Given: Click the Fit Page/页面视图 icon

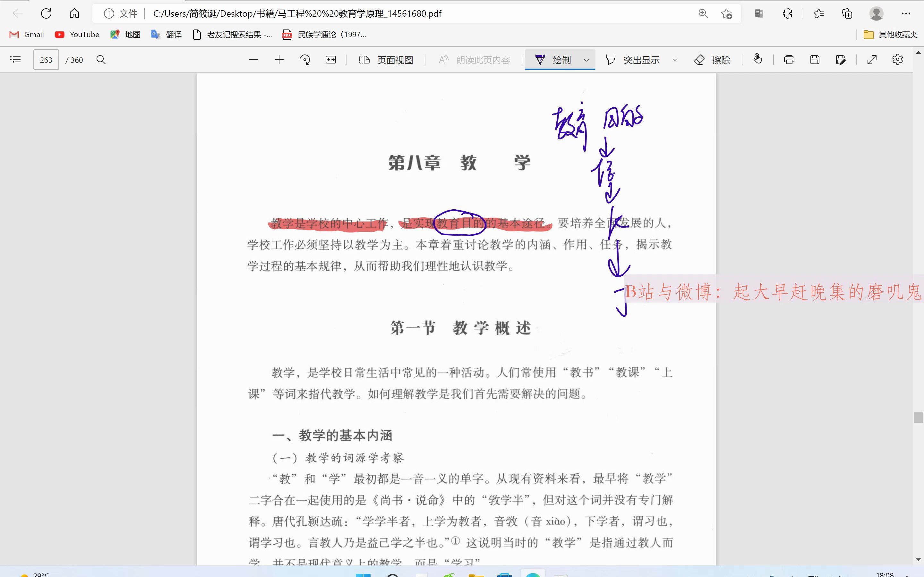Looking at the screenshot, I should (386, 60).
